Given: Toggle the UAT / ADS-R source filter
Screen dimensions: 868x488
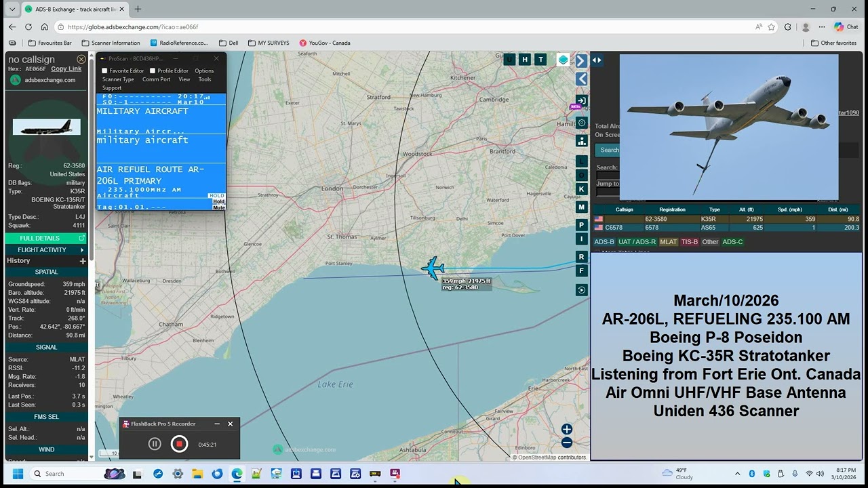Looking at the screenshot, I should pos(637,242).
